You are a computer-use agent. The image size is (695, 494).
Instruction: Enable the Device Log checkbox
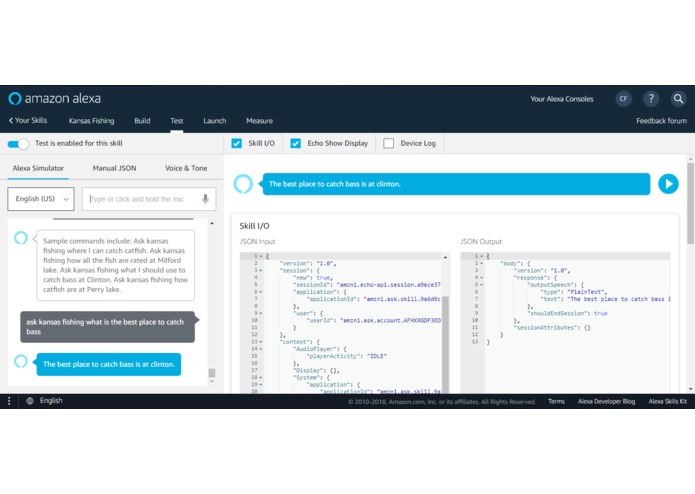pyautogui.click(x=388, y=144)
